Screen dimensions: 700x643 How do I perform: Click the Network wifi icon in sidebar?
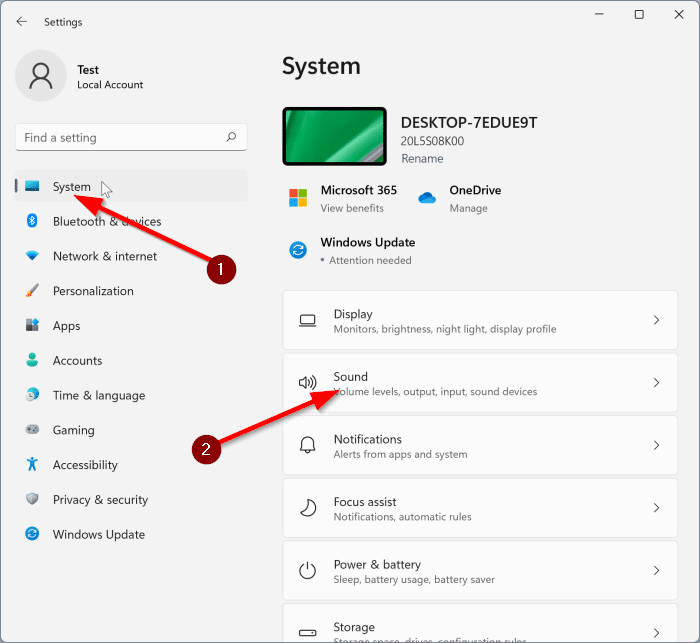tap(32, 255)
